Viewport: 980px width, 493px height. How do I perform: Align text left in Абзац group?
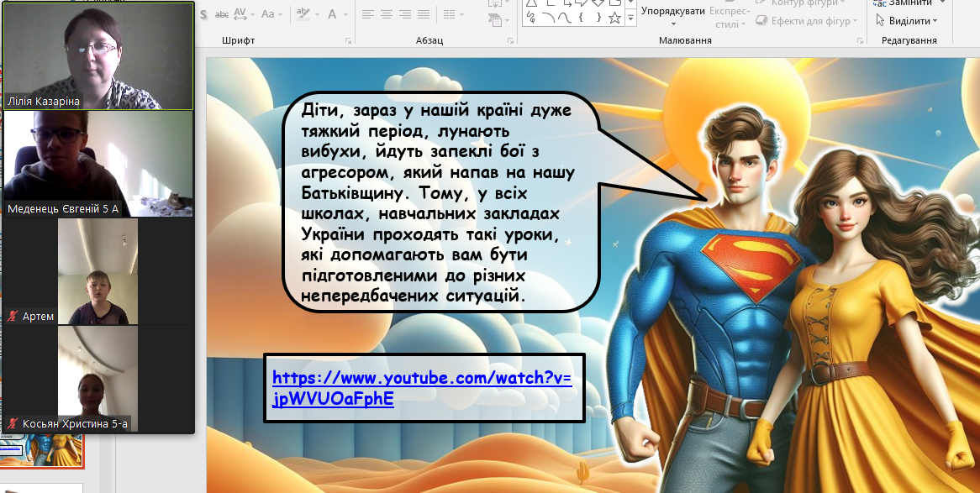tap(368, 13)
